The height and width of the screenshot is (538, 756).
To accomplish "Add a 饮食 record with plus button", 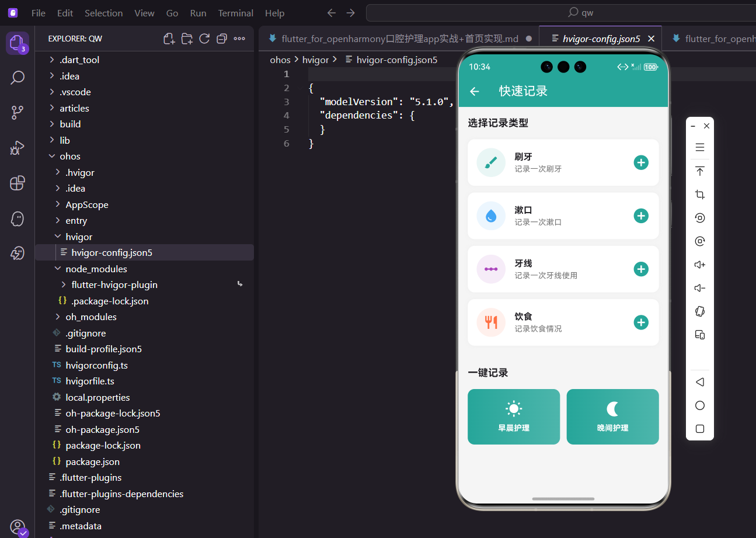I will tap(641, 322).
